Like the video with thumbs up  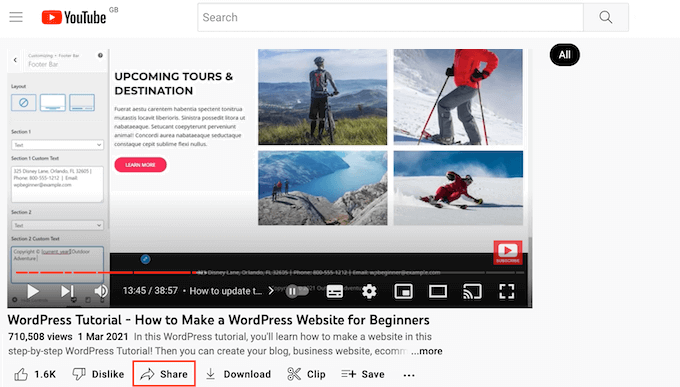(35, 374)
